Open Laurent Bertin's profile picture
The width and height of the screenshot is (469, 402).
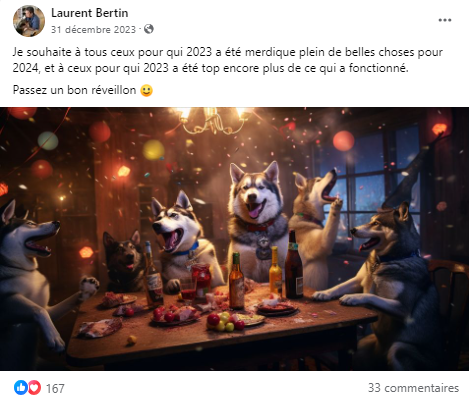tap(29, 21)
